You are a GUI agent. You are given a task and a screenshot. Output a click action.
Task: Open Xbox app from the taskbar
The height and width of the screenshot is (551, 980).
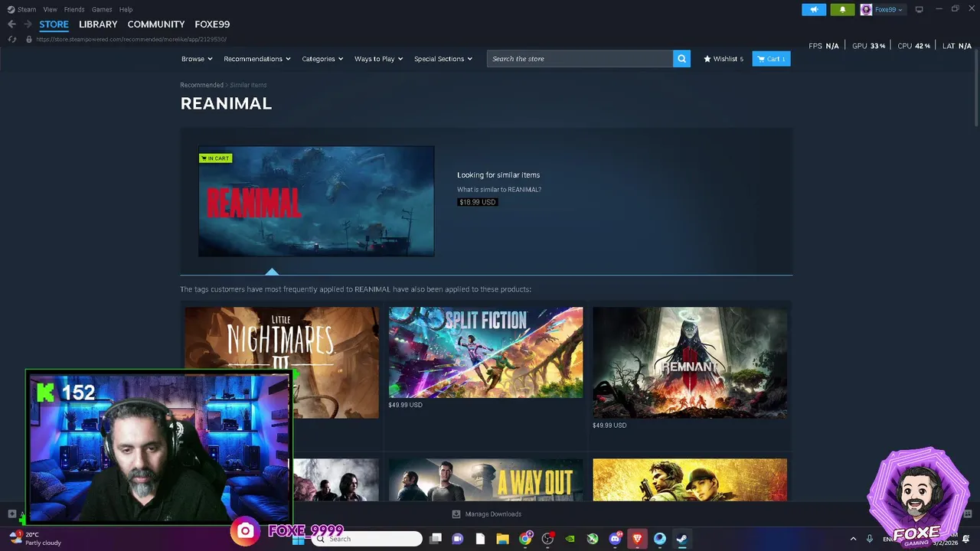point(593,539)
